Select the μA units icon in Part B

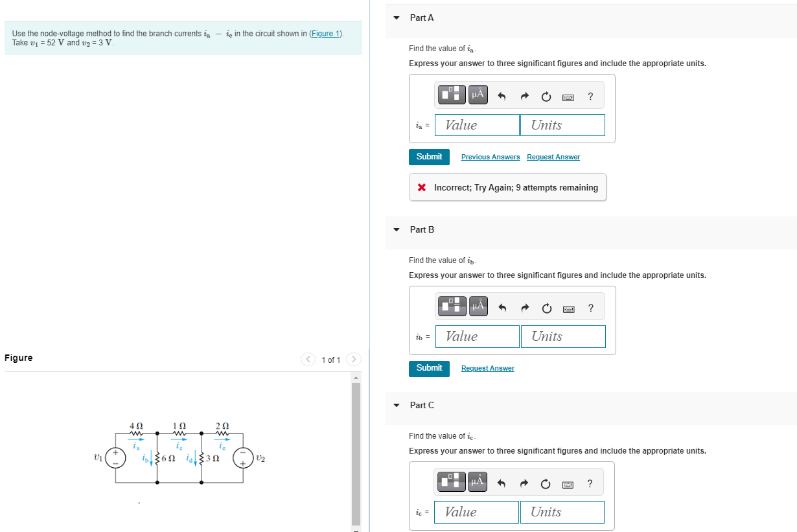tap(478, 306)
